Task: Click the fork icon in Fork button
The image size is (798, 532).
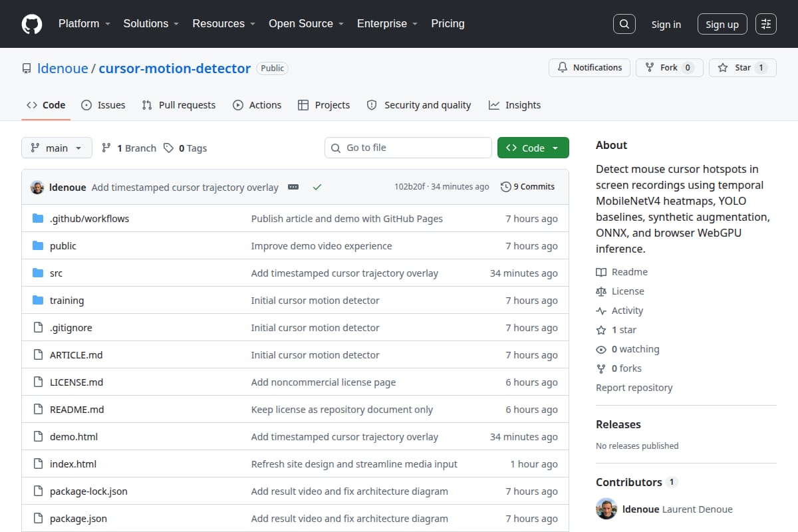Action: pos(650,68)
